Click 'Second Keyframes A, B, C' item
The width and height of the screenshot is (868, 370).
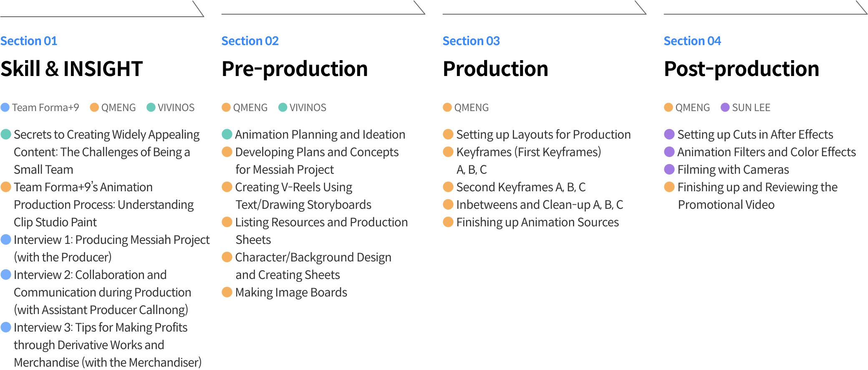coord(521,187)
